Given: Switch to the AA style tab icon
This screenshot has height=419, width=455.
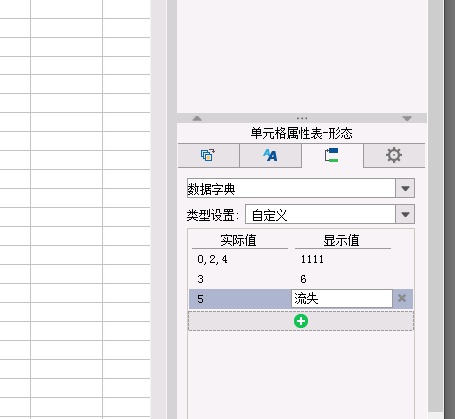Looking at the screenshot, I should coord(270,155).
